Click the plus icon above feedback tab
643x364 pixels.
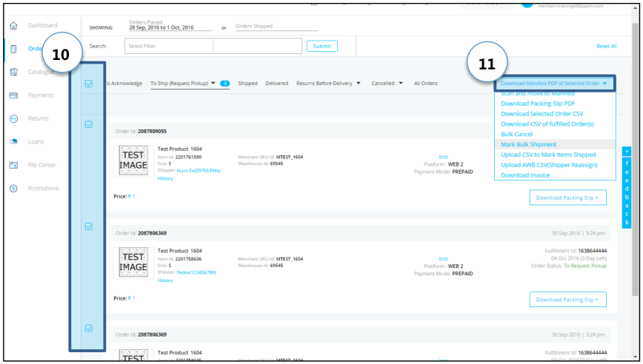click(627, 152)
